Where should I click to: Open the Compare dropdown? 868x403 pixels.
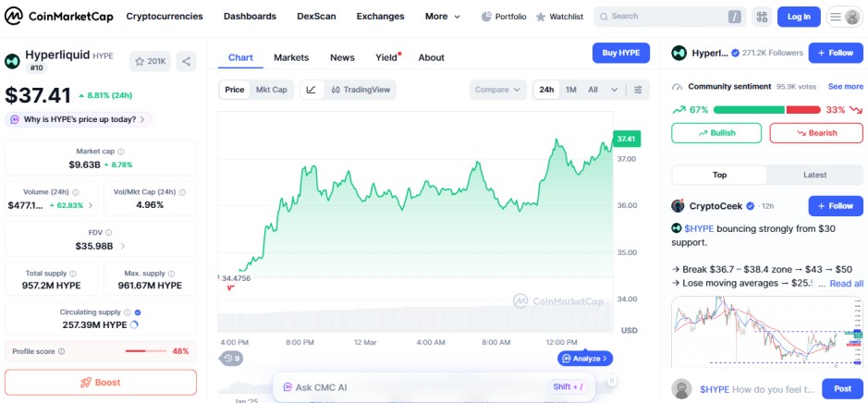[x=497, y=90]
